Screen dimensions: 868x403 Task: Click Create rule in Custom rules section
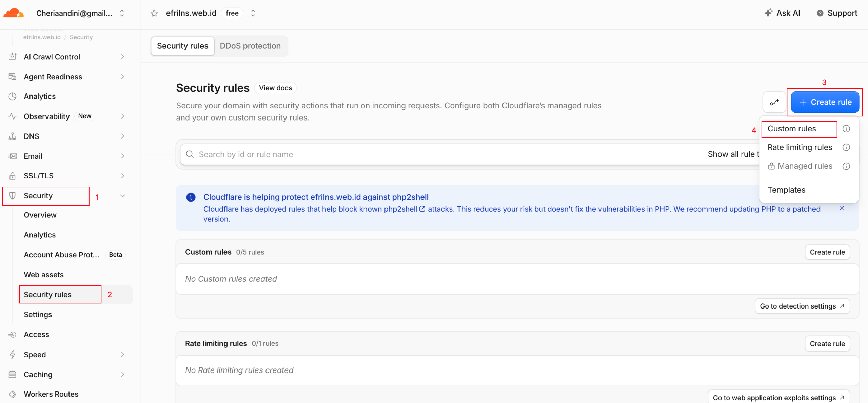(x=827, y=252)
